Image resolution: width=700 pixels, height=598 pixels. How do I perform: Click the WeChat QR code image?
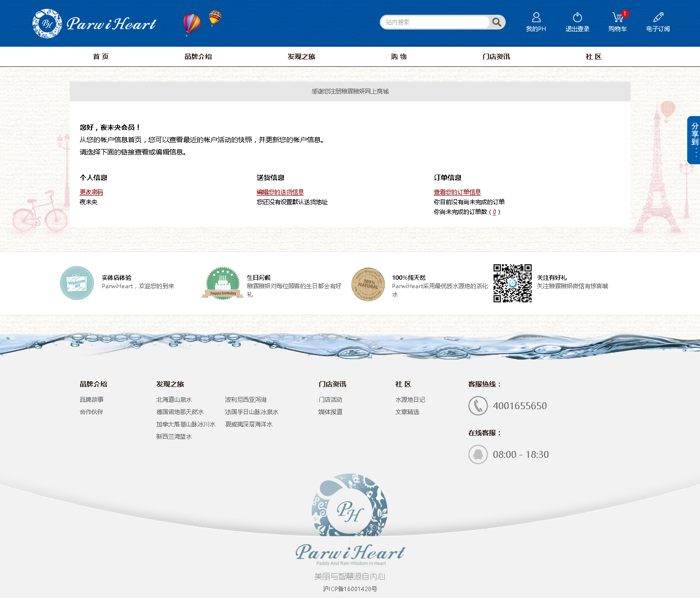click(x=512, y=283)
